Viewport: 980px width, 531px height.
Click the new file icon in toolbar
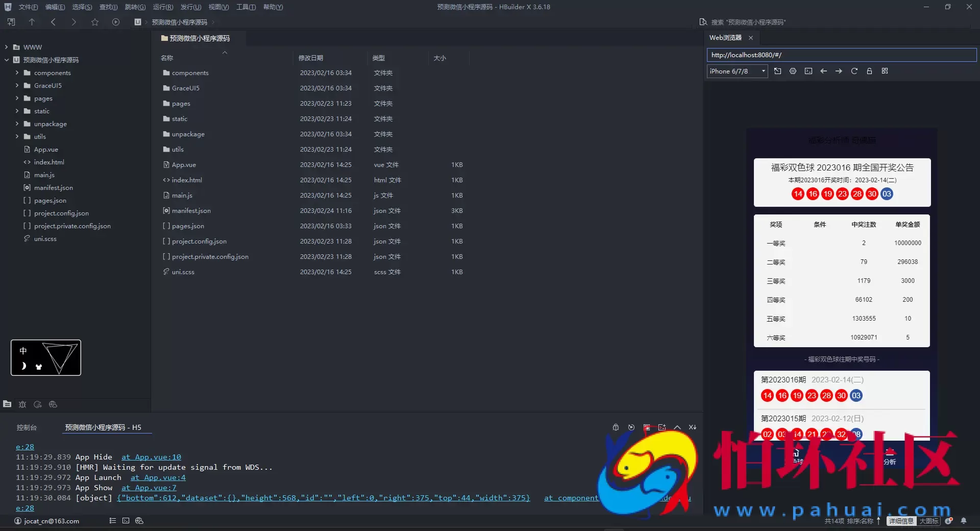coord(11,22)
